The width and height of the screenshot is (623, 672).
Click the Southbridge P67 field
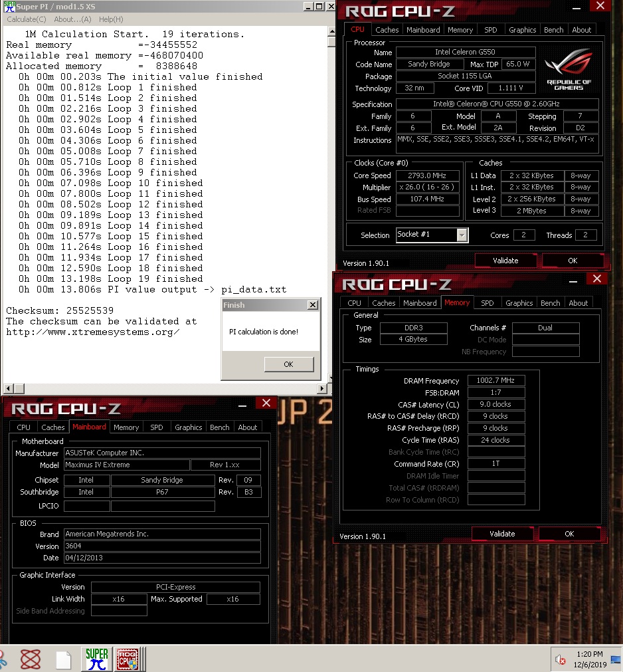click(x=162, y=492)
